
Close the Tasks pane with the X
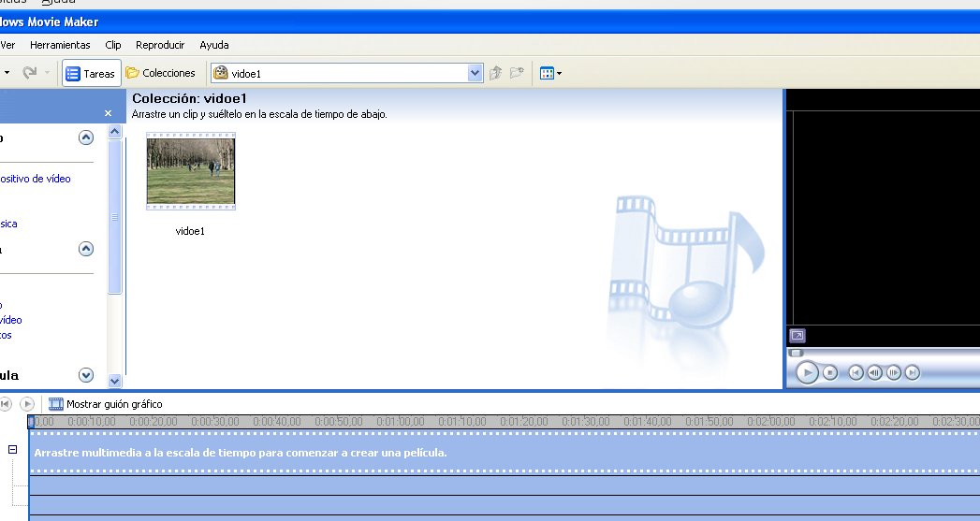(109, 113)
